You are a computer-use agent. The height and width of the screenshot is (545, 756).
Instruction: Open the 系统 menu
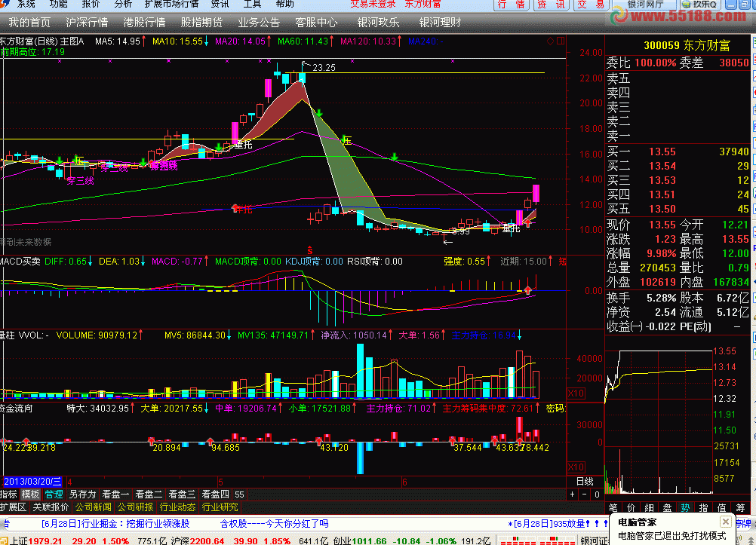(26, 4)
